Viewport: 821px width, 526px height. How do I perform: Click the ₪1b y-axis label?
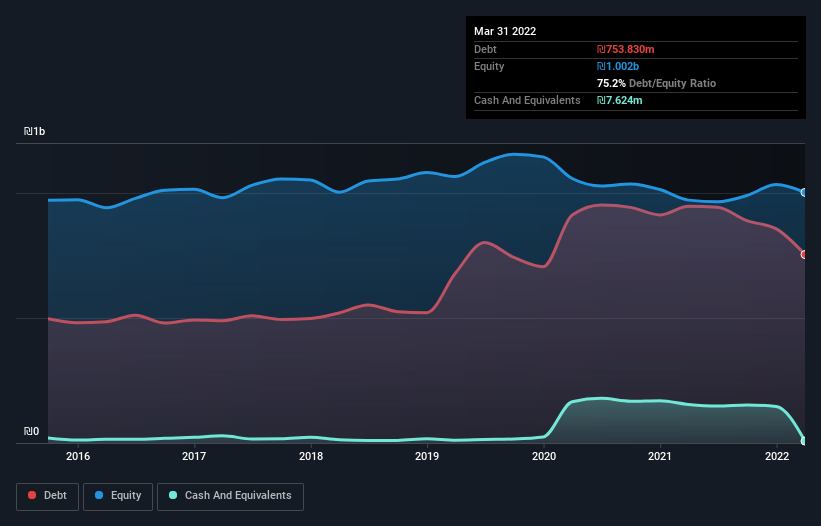click(x=35, y=131)
